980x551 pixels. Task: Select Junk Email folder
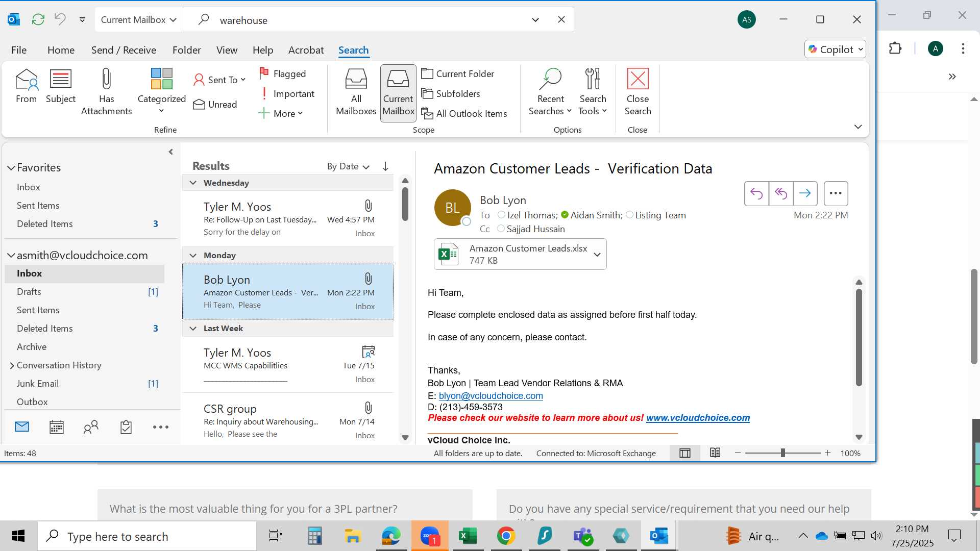[38, 384]
